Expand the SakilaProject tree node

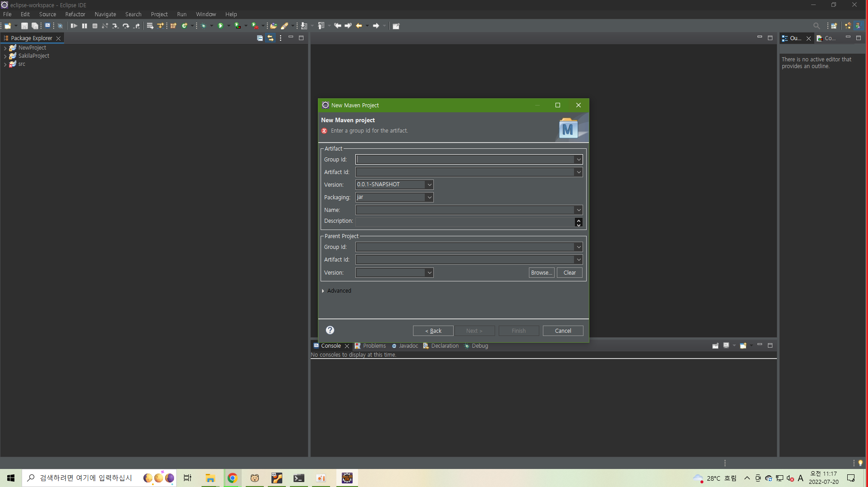(5, 56)
